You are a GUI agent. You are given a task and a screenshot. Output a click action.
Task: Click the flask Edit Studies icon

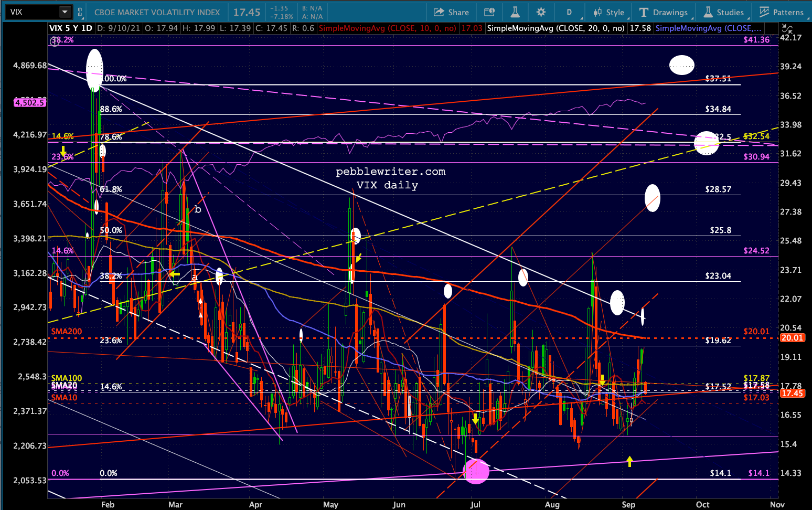point(515,12)
